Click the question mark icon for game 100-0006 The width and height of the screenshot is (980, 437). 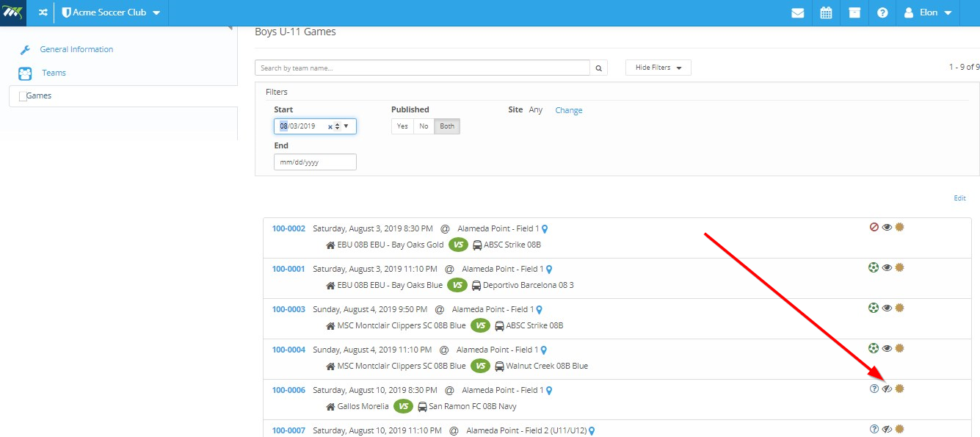(x=874, y=389)
